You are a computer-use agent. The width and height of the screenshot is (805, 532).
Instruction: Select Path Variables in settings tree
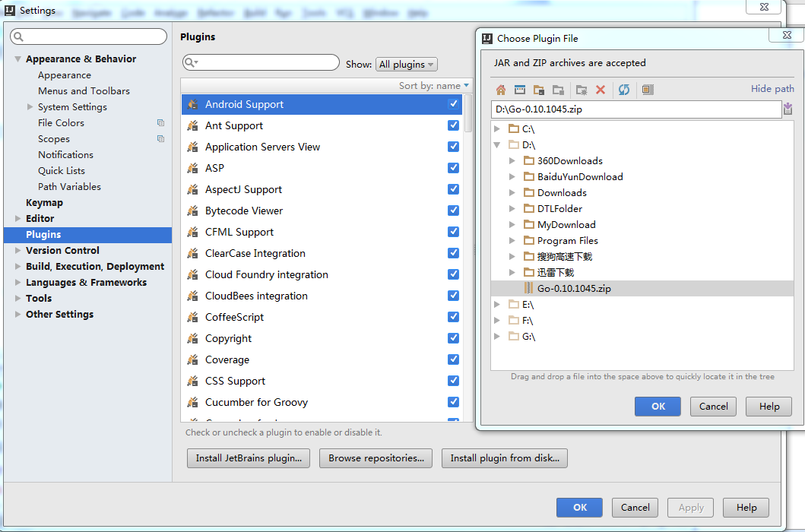tap(69, 186)
